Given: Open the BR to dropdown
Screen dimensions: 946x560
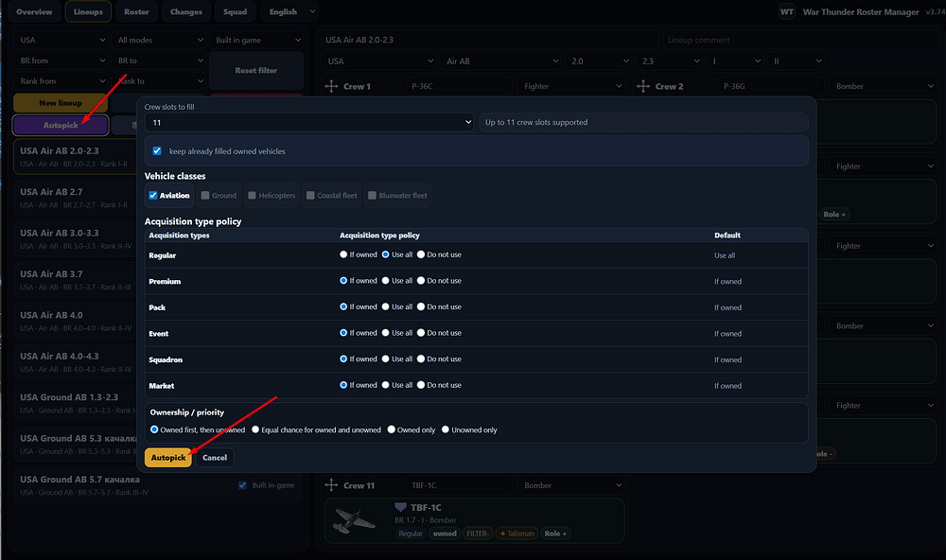Looking at the screenshot, I should coord(159,61).
